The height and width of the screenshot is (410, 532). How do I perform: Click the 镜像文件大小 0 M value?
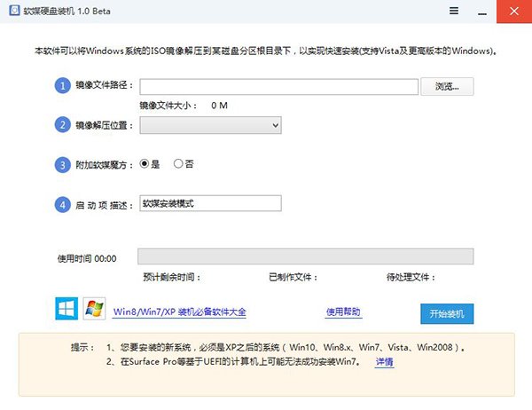tap(219, 106)
